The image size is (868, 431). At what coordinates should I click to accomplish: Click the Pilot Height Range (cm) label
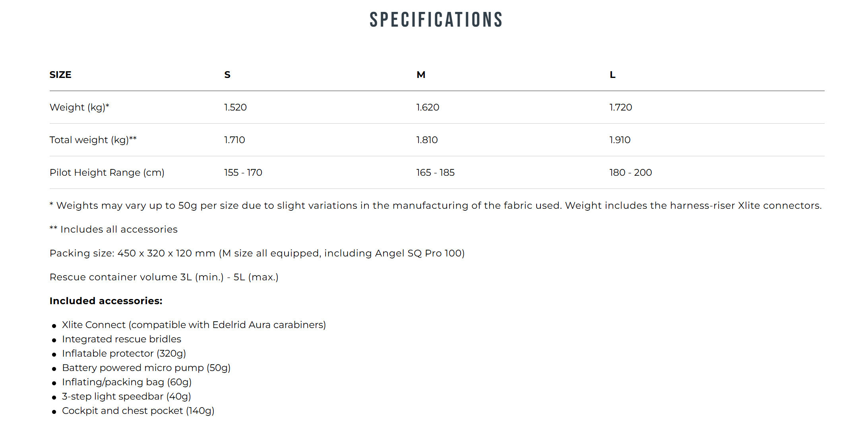point(107,173)
